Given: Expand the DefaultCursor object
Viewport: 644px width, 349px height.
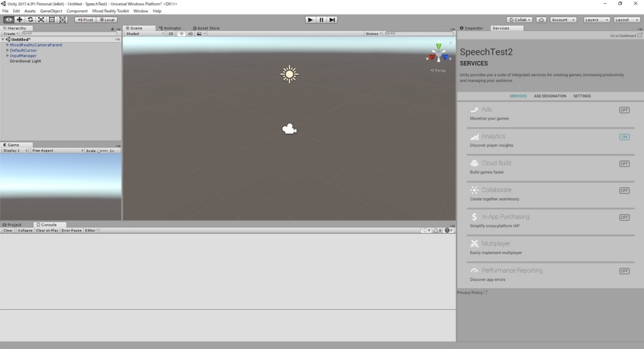Looking at the screenshot, I should click(x=8, y=50).
